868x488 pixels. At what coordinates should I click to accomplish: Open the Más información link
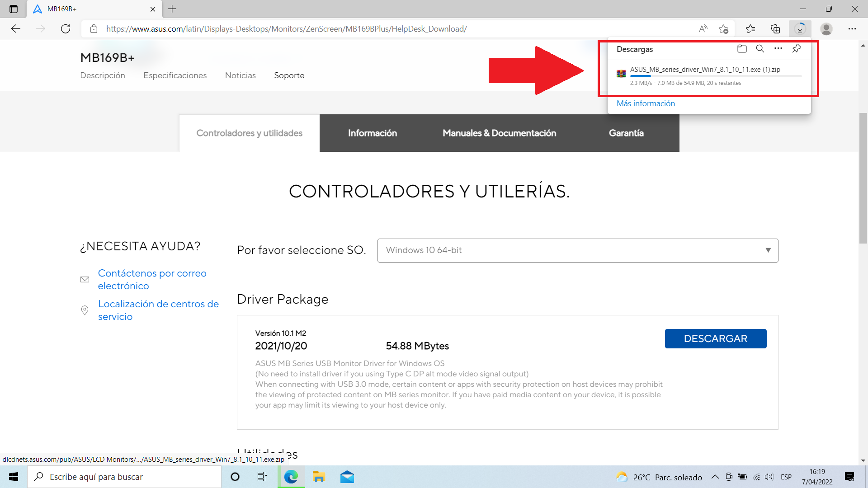pyautogui.click(x=646, y=103)
